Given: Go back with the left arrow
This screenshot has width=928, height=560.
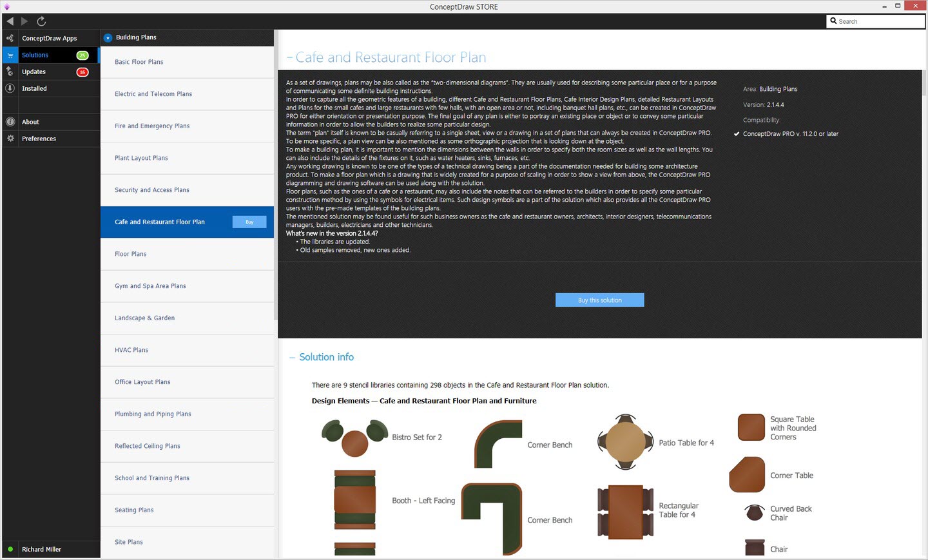Looking at the screenshot, I should (10, 21).
